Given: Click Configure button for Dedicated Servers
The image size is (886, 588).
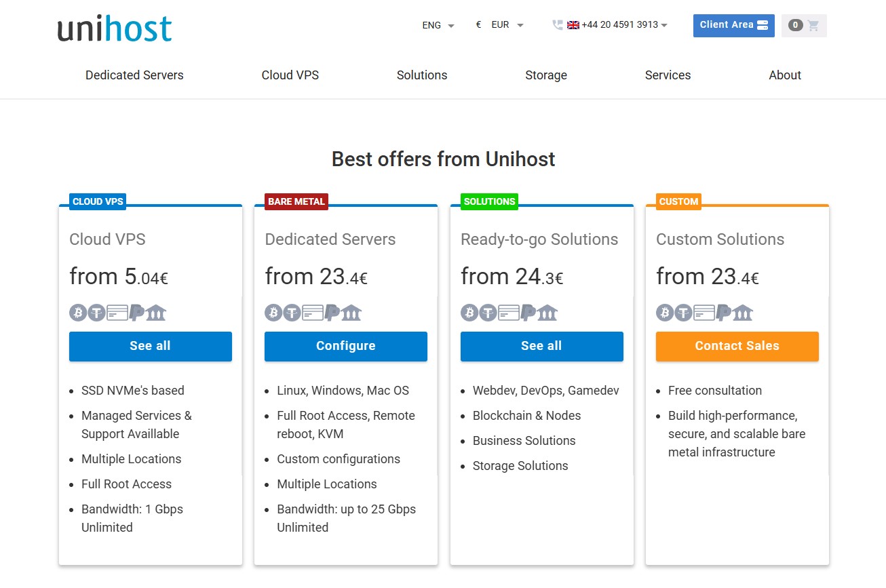Looking at the screenshot, I should point(345,346).
